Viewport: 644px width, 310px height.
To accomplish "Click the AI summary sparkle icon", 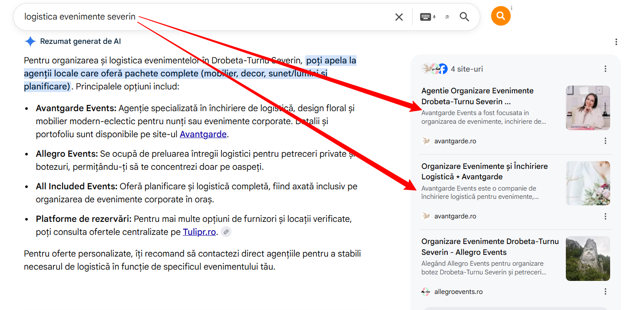I will [x=30, y=42].
